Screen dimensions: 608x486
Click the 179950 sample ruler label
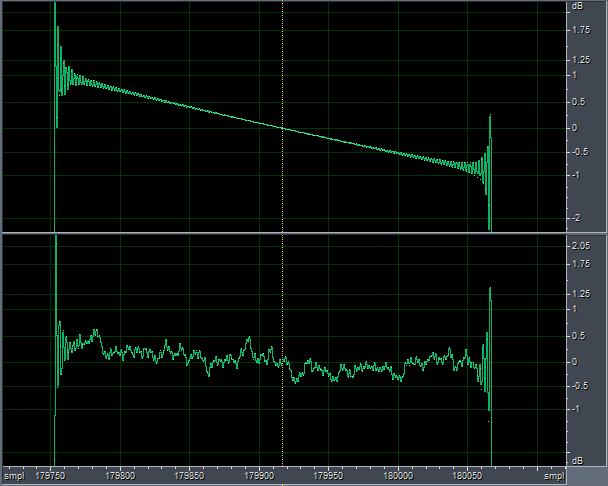tap(328, 476)
